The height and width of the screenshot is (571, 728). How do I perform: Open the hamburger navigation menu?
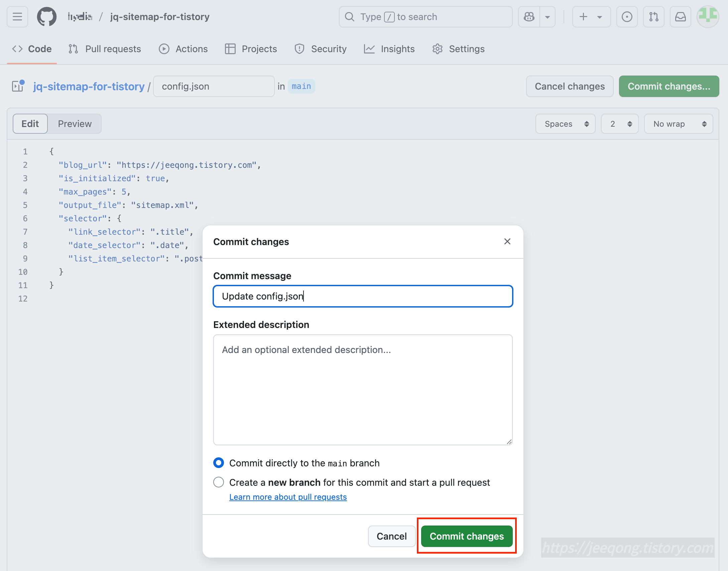17,17
